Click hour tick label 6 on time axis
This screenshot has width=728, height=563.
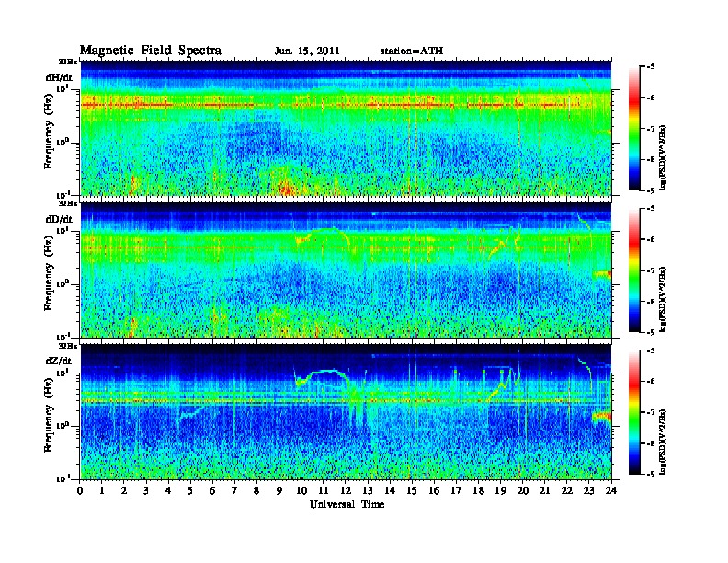pyautogui.click(x=212, y=490)
